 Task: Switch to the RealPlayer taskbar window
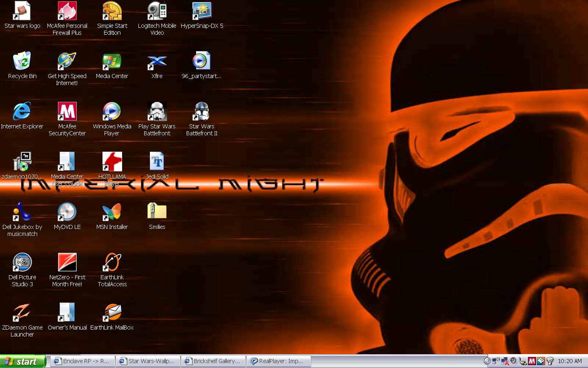point(279,361)
